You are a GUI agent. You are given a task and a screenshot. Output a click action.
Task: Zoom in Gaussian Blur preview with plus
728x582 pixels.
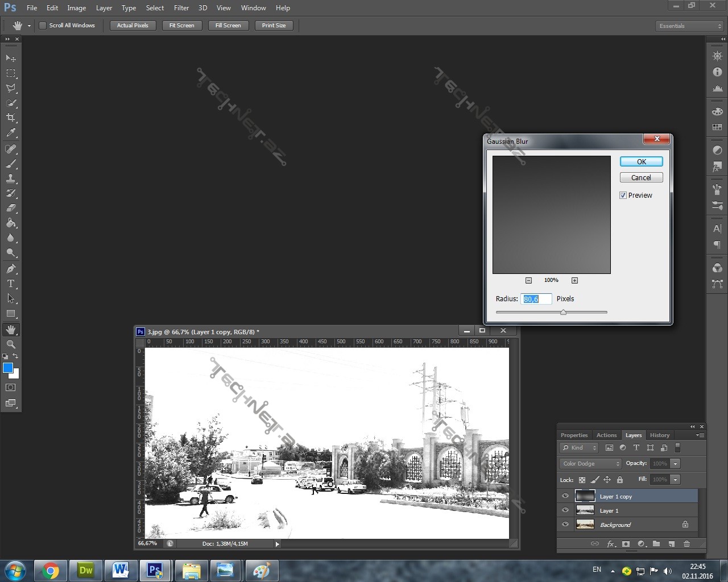click(574, 280)
